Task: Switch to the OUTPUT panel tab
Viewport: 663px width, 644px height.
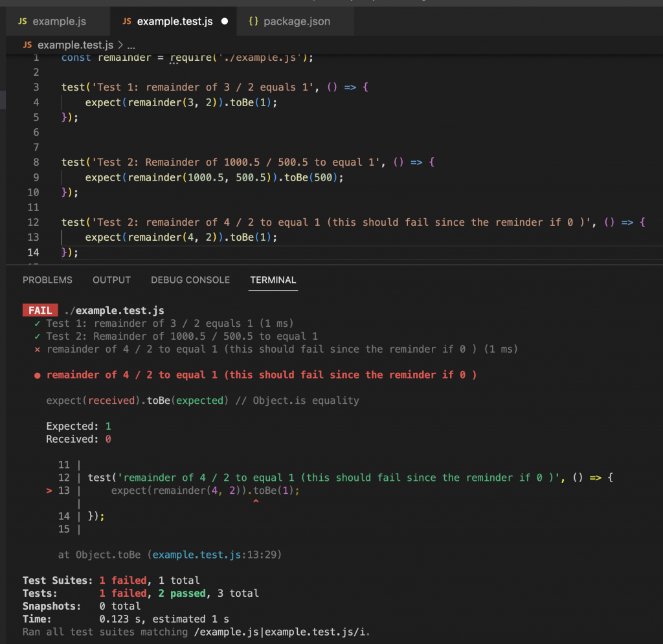Action: click(111, 280)
